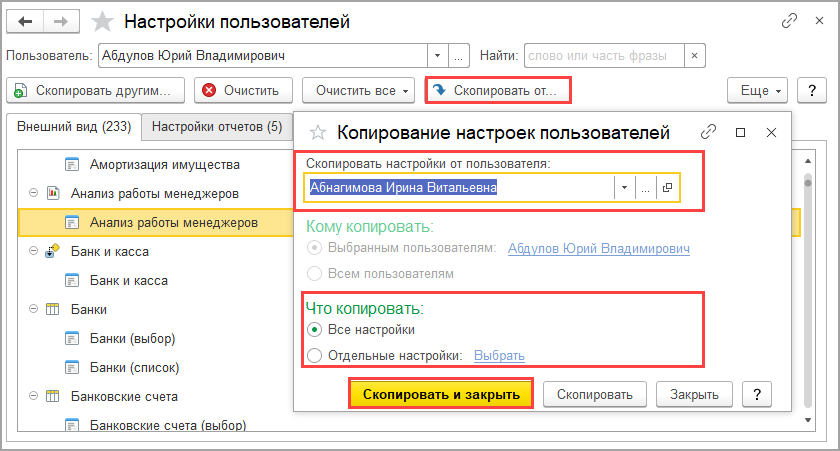The width and height of the screenshot is (840, 451).
Task: Open main window help question mark
Action: coord(812,91)
